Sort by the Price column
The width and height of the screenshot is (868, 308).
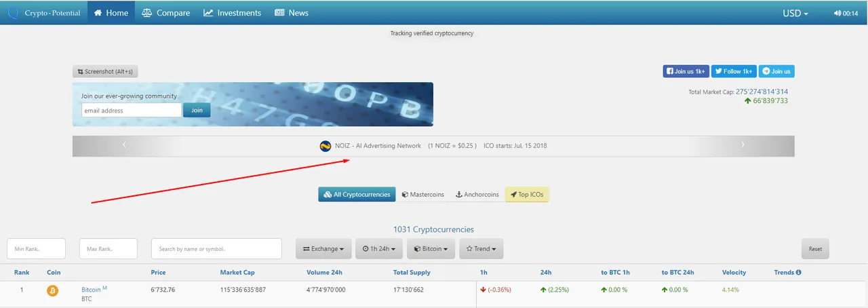(158, 272)
